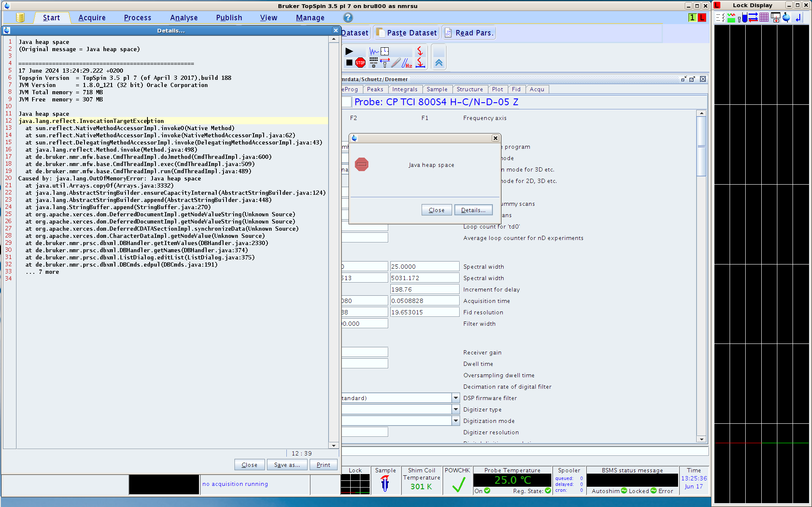Expand the DSP firmware filter dropdown
The width and height of the screenshot is (812, 507).
[x=455, y=398]
